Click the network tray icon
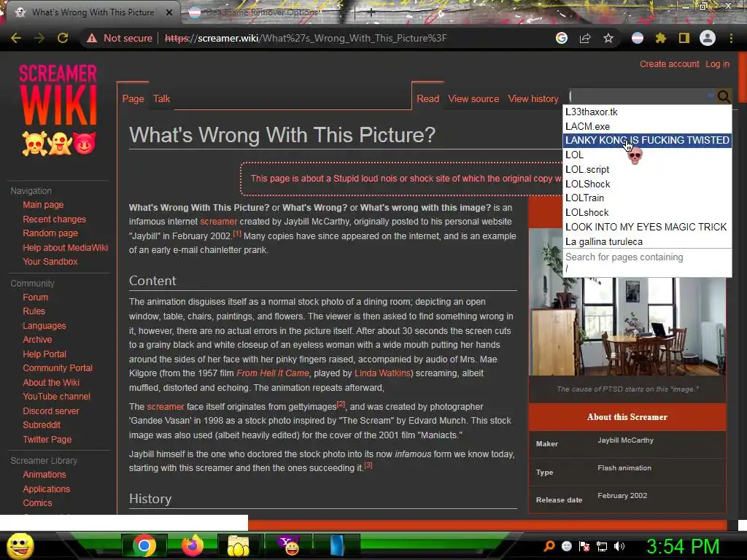This screenshot has width=747, height=560. [x=602, y=546]
